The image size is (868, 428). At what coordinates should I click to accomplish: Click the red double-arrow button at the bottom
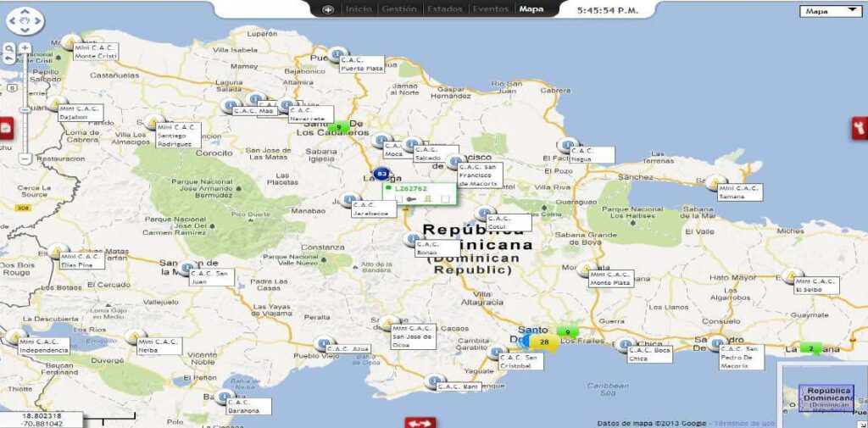(x=420, y=423)
